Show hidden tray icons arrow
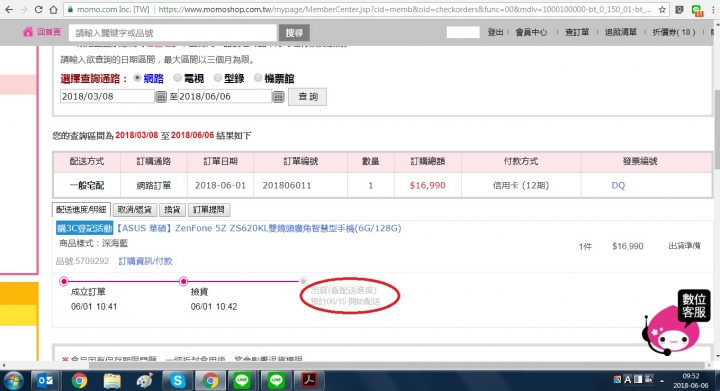The width and height of the screenshot is (720, 391). click(x=662, y=381)
